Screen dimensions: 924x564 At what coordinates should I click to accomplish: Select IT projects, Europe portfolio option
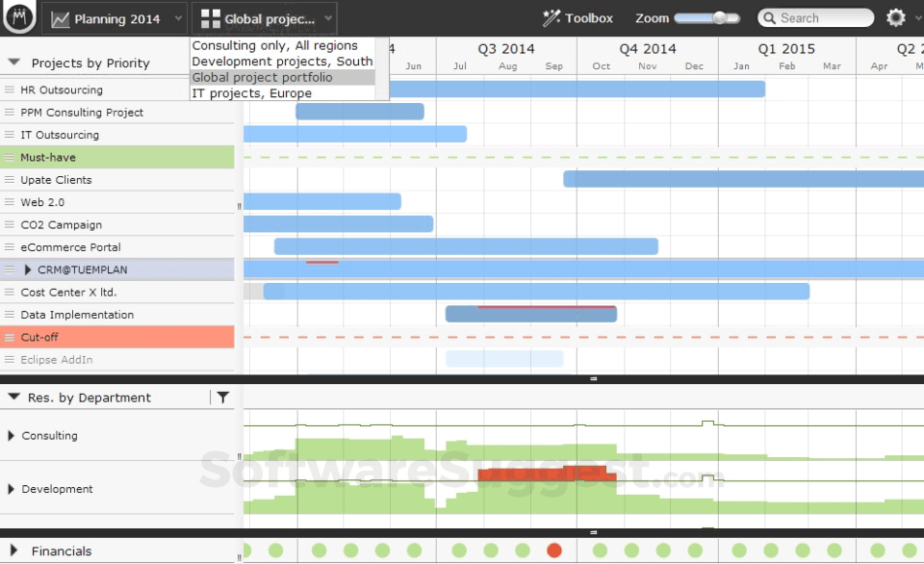(x=250, y=93)
